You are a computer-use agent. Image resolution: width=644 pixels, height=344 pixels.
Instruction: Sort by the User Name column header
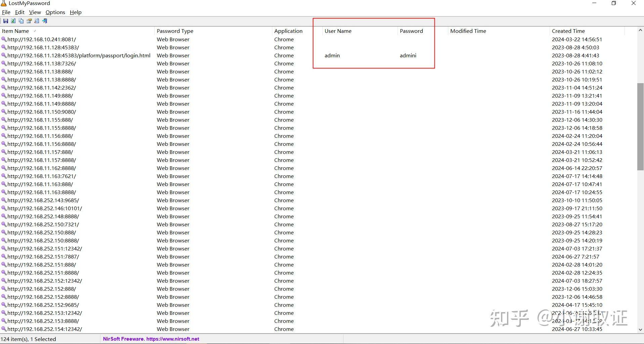360,31
